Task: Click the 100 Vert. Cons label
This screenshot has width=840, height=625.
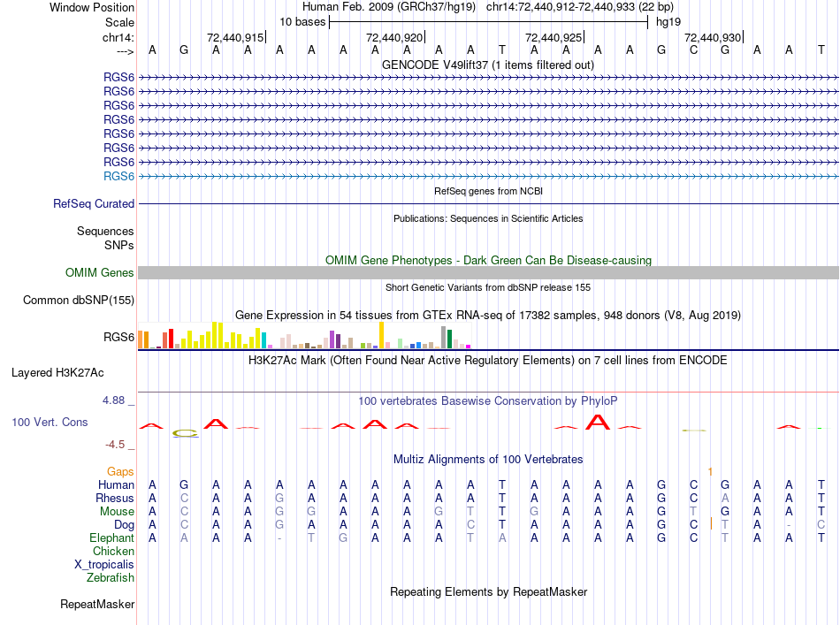Action: pyautogui.click(x=50, y=422)
